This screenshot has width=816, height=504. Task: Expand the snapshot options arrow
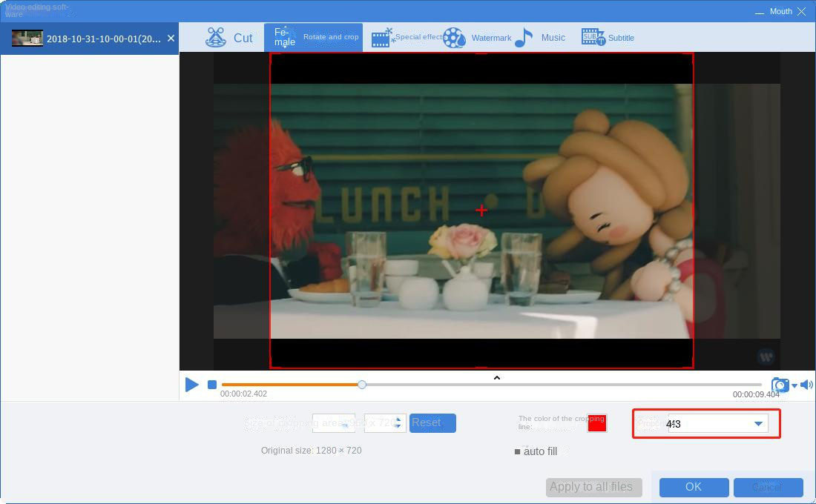[794, 385]
